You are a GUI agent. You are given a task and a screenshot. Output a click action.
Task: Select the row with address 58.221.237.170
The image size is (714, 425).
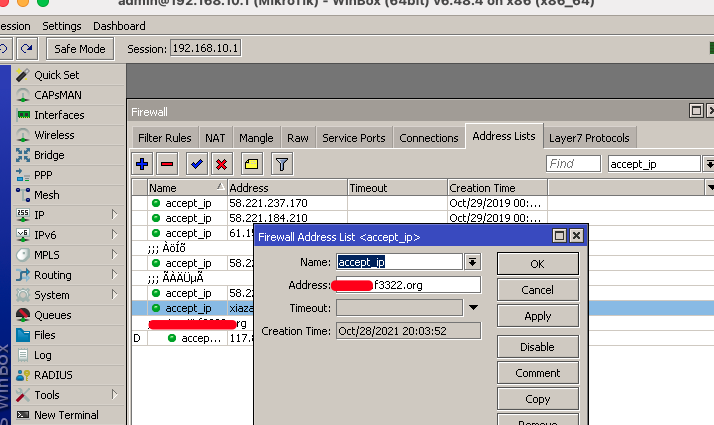[423, 203]
